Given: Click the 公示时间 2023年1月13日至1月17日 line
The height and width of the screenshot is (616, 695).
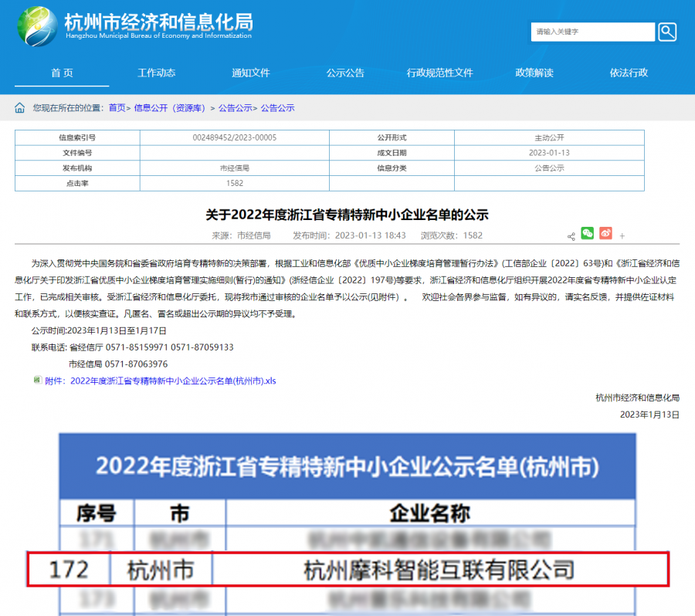Looking at the screenshot, I should point(99,330).
